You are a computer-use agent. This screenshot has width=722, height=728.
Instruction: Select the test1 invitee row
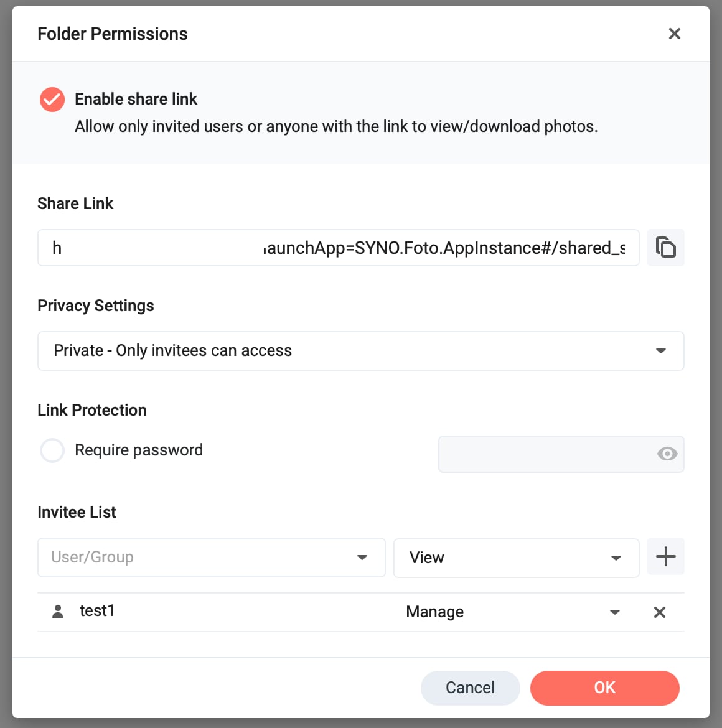(x=361, y=612)
